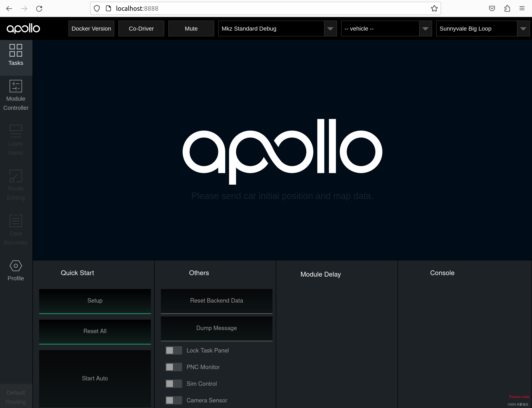Click the Apollo logo in the header
Image resolution: width=532 pixels, height=408 pixels.
click(23, 29)
